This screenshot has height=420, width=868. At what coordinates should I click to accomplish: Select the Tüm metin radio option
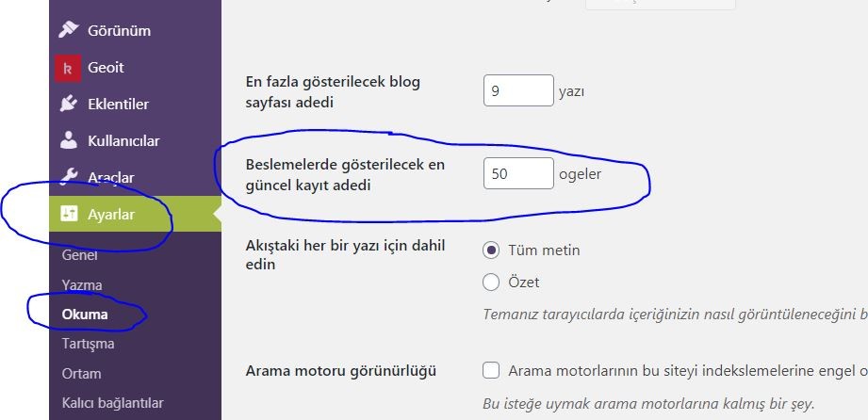pyautogui.click(x=491, y=250)
